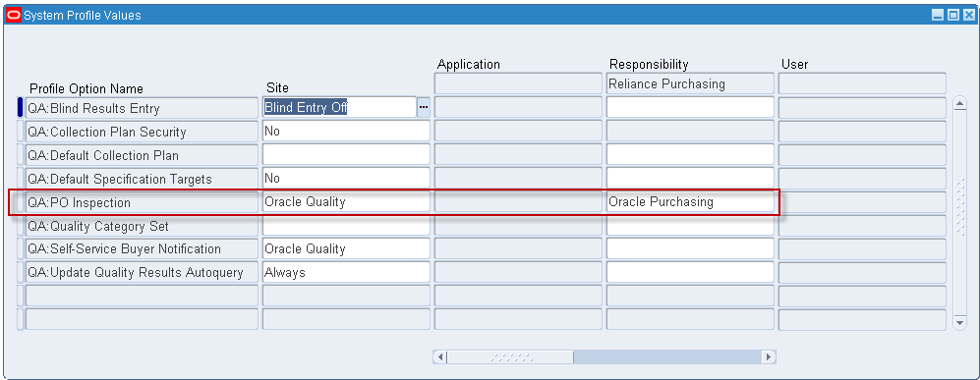The image size is (980, 380).
Task: Click the User header field
Action: 862,83
